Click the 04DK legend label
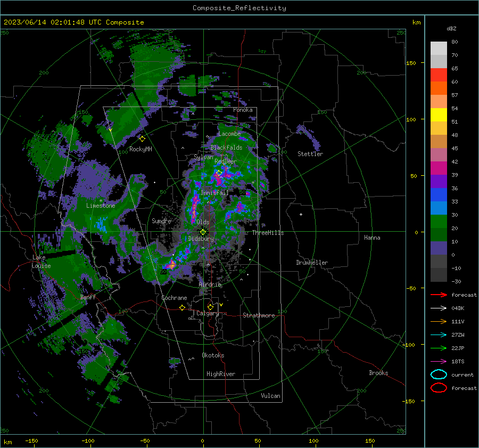 [x=458, y=308]
